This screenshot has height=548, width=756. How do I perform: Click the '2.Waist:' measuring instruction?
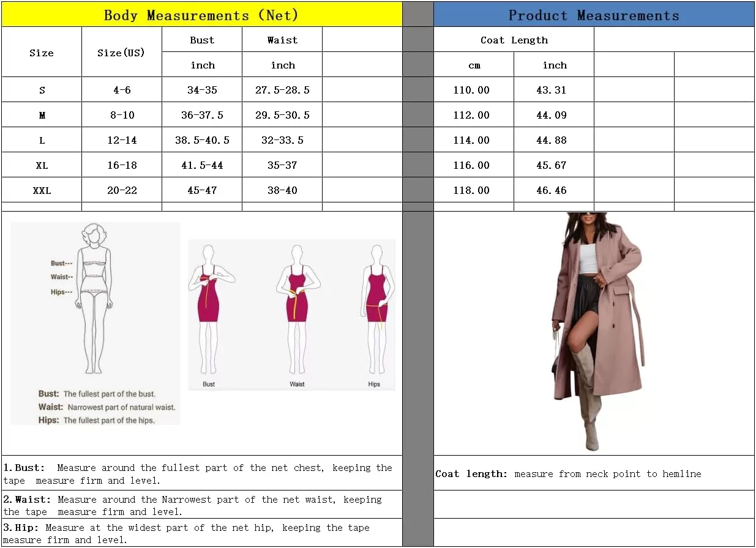coord(192,505)
